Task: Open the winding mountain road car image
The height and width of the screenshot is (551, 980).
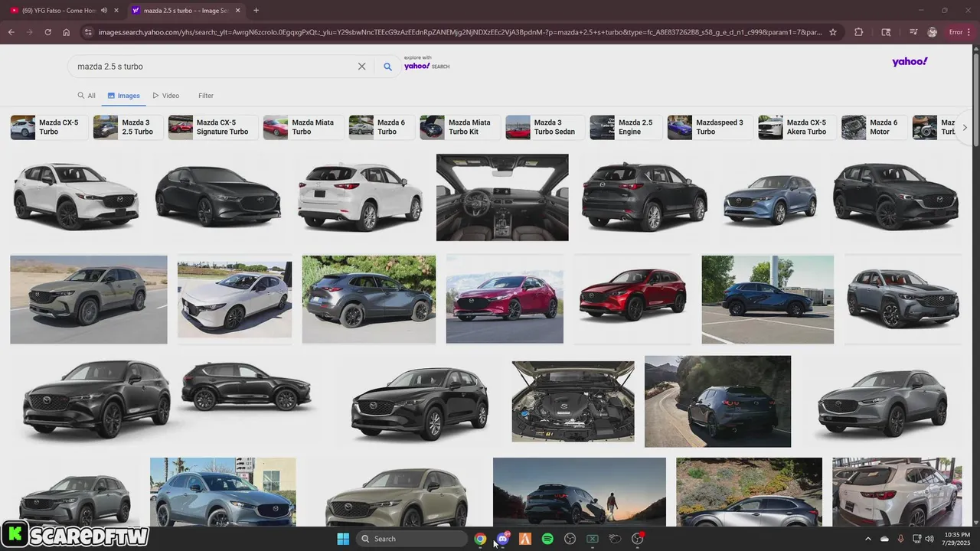Action: pyautogui.click(x=717, y=401)
